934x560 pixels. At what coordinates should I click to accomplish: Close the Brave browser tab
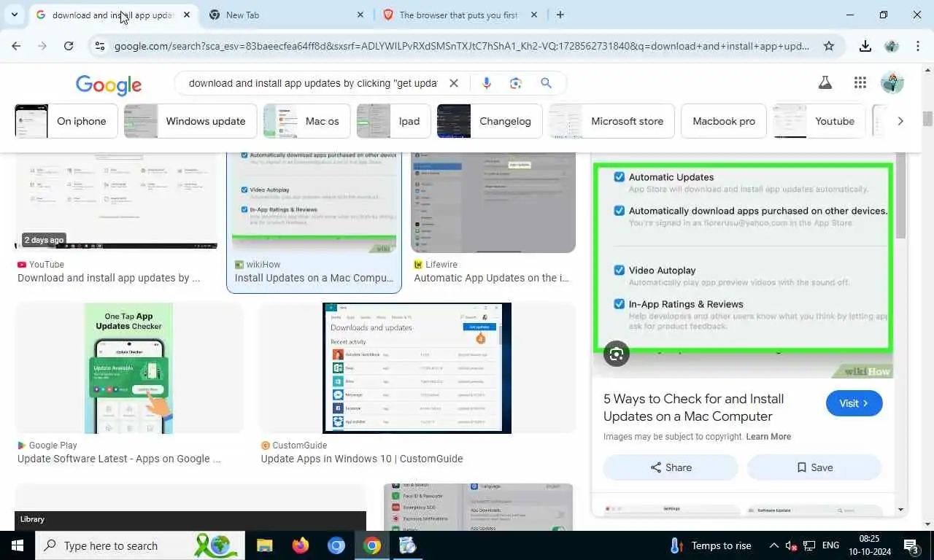click(x=534, y=15)
